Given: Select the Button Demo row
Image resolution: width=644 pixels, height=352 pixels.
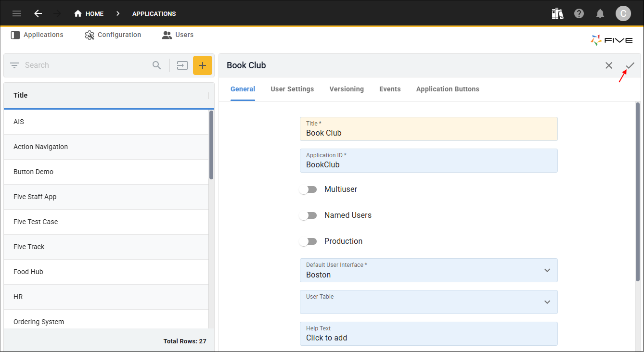Looking at the screenshot, I should [x=106, y=172].
